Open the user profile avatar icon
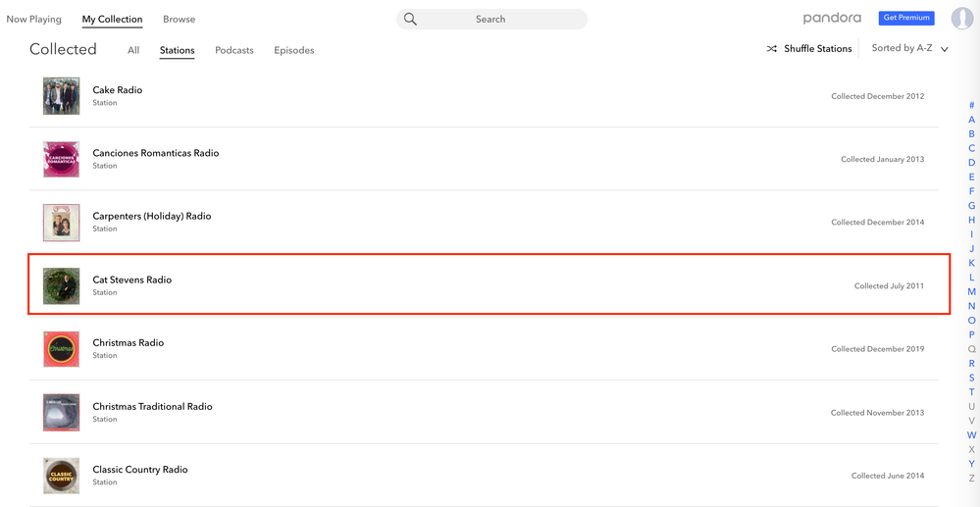Screen dimensions: 980x507 click(x=961, y=18)
